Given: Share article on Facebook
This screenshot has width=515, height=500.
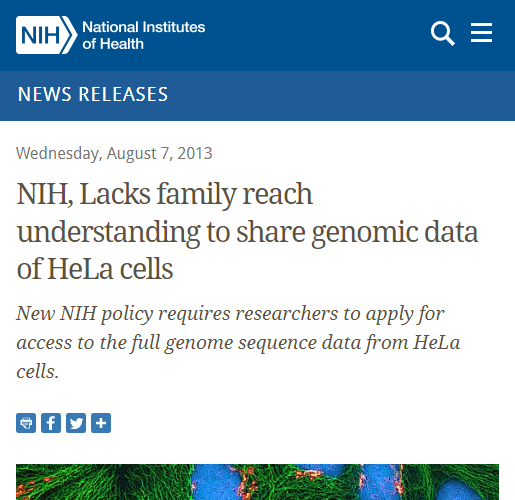Looking at the screenshot, I should coord(51,423).
